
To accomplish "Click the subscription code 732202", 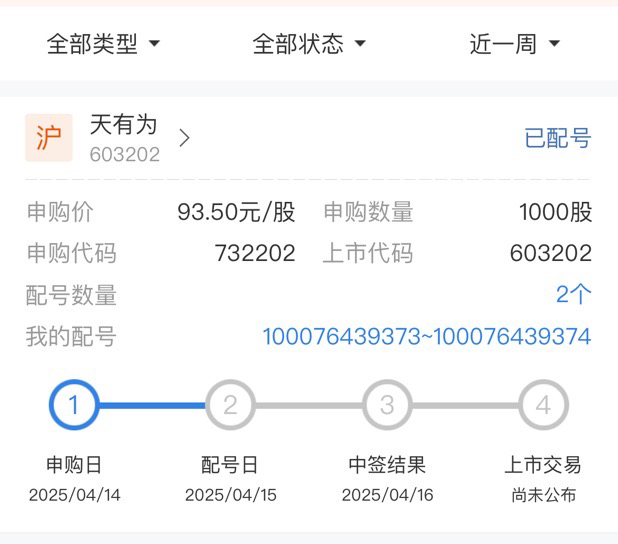I will coord(255,253).
